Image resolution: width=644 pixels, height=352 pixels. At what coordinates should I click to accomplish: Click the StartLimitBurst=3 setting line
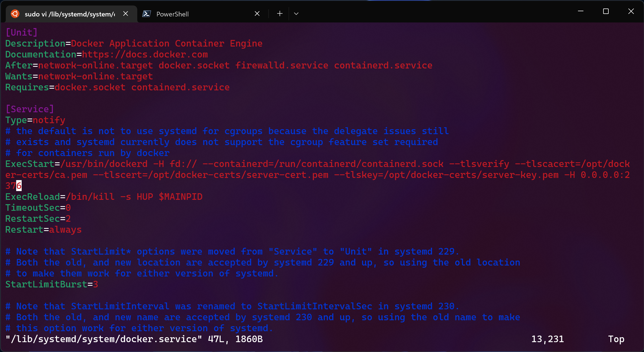coord(51,284)
